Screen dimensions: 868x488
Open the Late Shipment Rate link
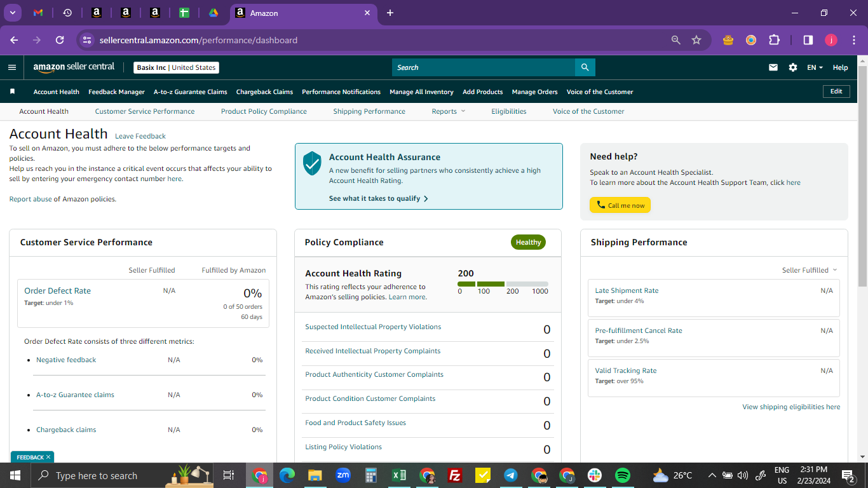point(627,290)
